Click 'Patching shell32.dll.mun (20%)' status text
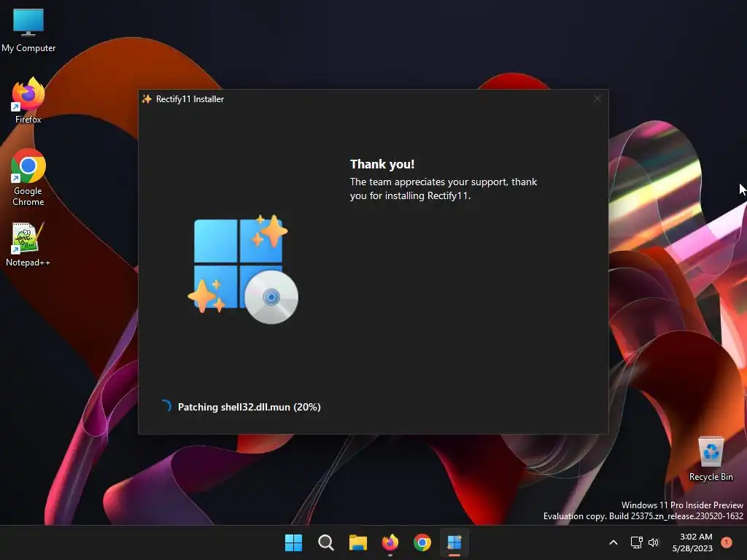The height and width of the screenshot is (560, 747). [249, 407]
